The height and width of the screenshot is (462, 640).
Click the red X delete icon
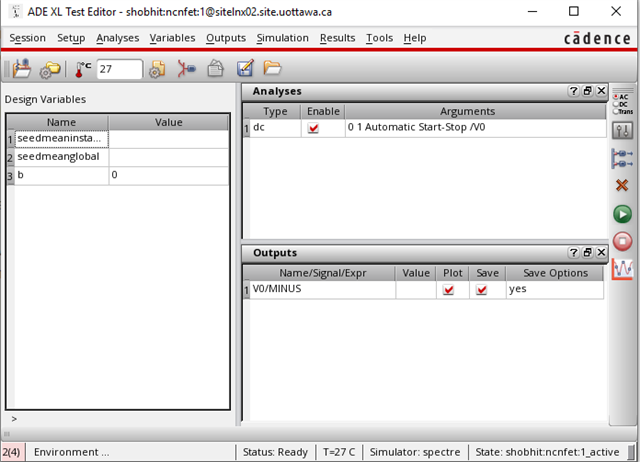click(622, 185)
